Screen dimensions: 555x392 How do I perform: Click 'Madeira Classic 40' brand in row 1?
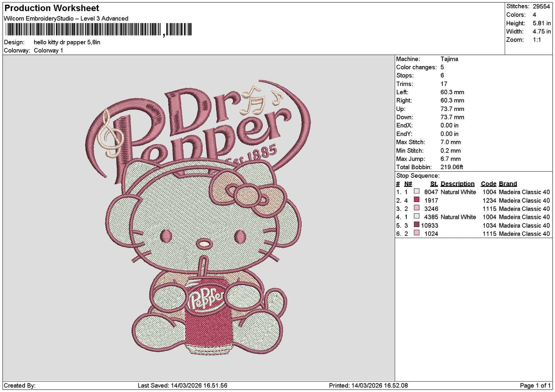524,192
